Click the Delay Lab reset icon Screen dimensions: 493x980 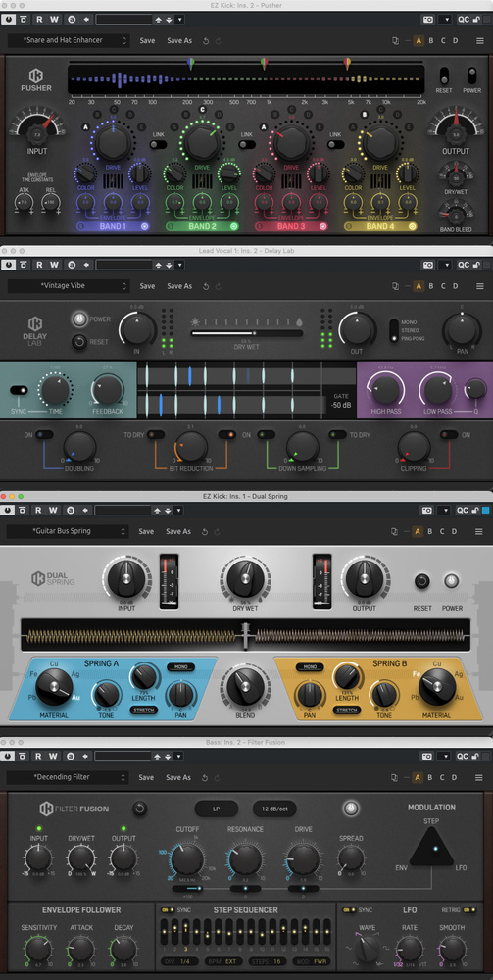[x=79, y=342]
